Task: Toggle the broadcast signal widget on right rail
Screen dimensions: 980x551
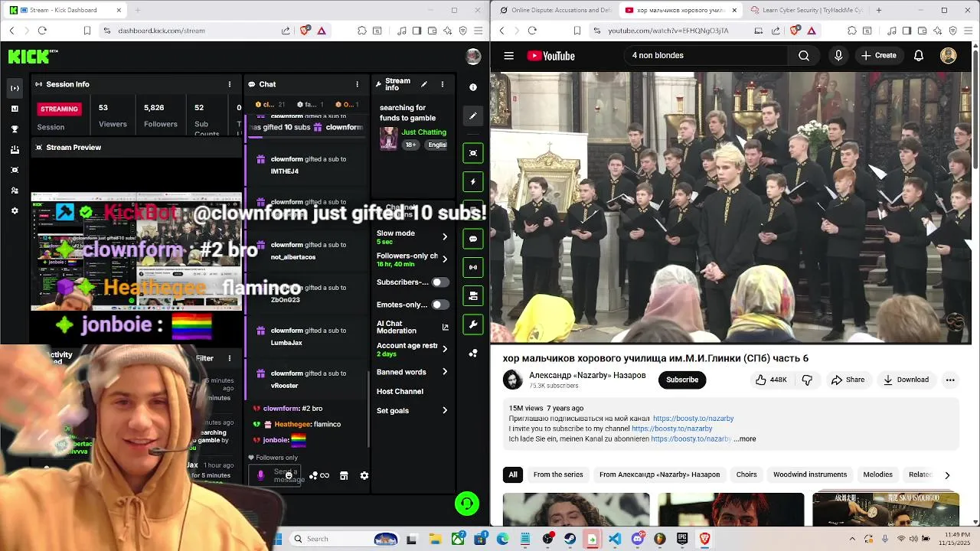Action: pos(473,267)
